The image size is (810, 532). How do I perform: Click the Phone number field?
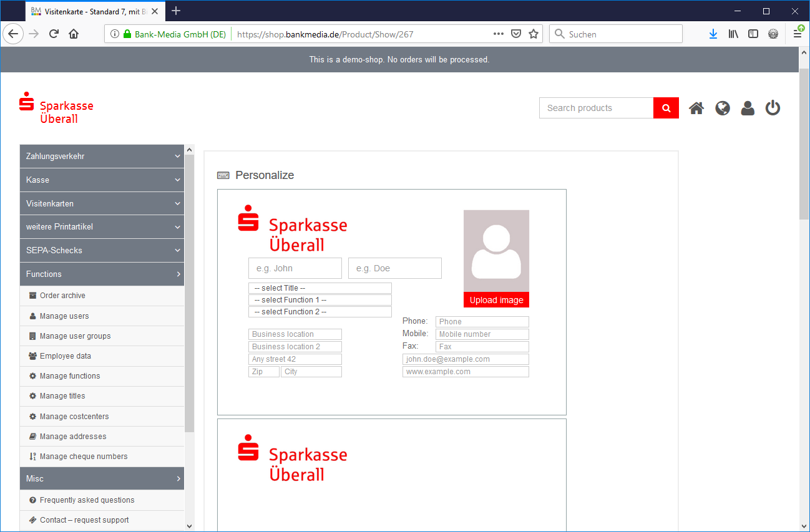(x=482, y=322)
